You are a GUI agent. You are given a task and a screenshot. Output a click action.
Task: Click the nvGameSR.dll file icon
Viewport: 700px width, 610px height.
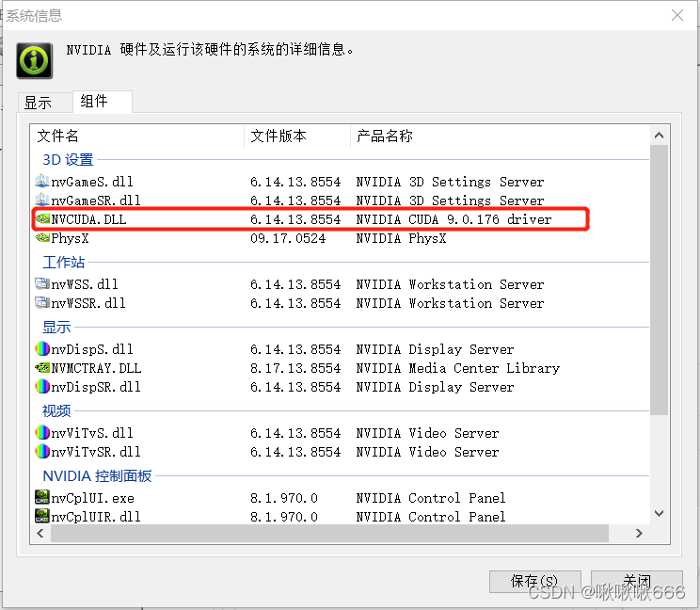(x=42, y=201)
